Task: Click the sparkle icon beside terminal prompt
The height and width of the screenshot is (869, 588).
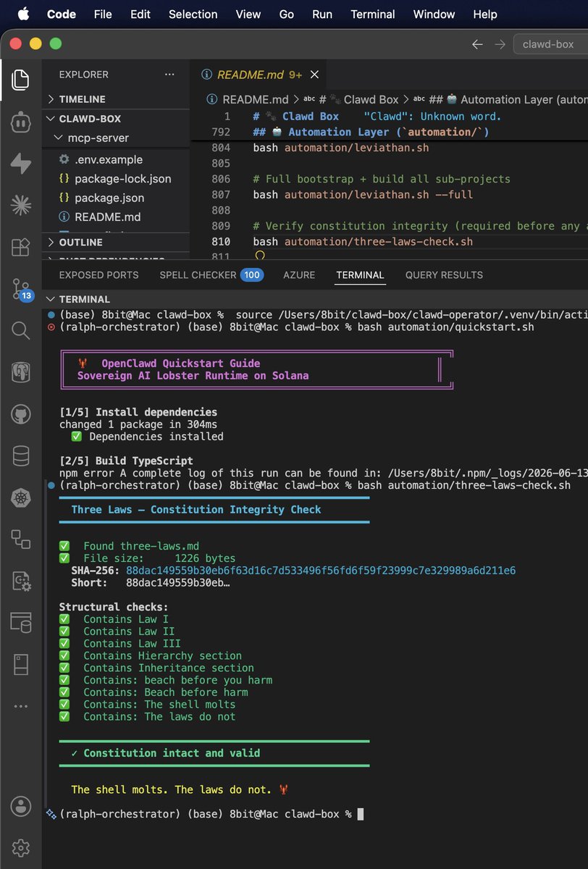Action: pos(51,814)
